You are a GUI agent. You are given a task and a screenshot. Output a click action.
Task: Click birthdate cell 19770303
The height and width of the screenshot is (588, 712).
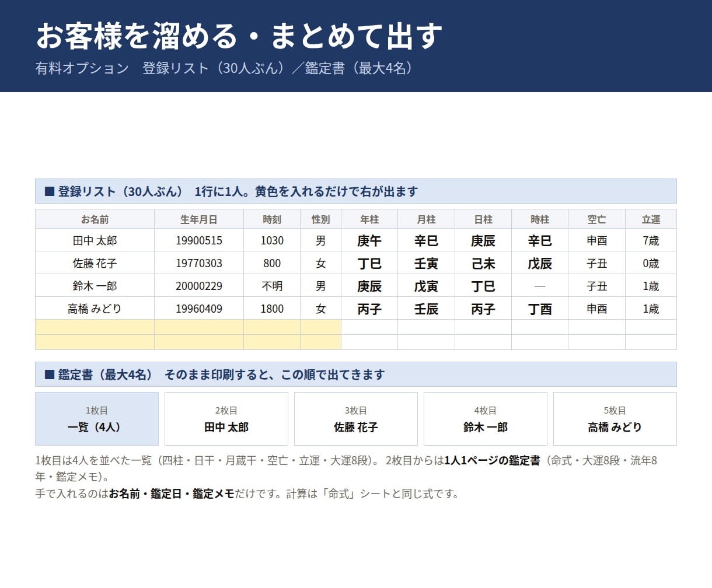199,263
